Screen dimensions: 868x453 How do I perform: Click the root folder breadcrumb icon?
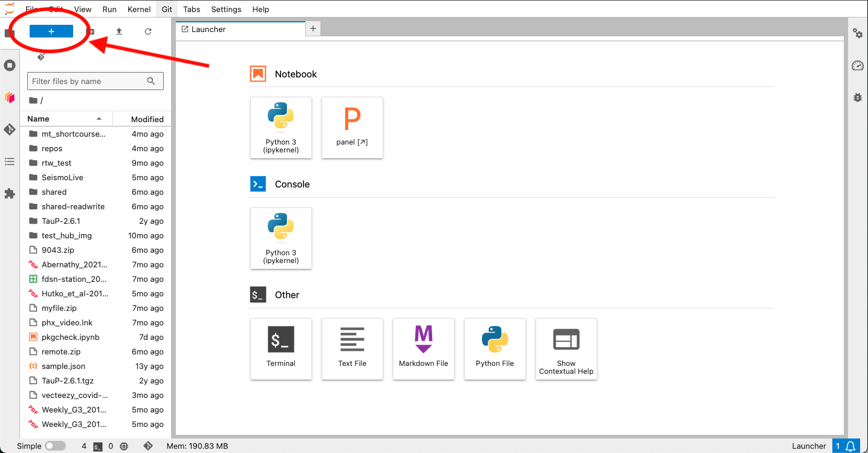coord(33,100)
